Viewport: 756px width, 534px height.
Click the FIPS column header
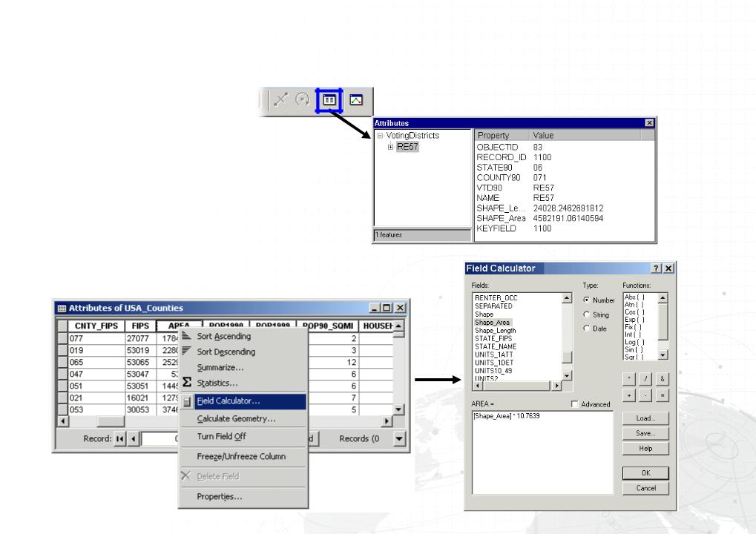140,326
